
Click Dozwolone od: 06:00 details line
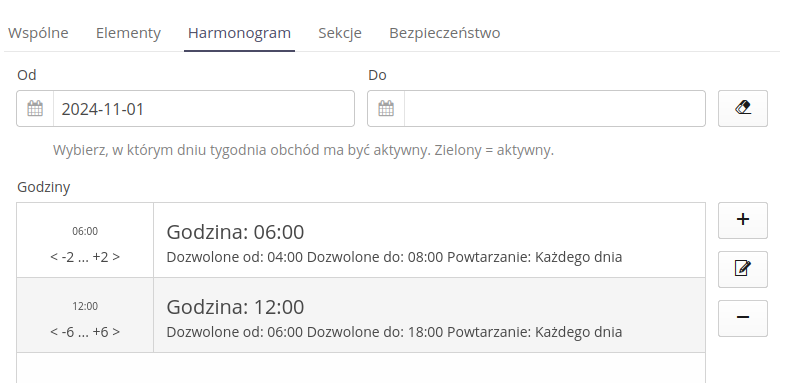tap(394, 332)
